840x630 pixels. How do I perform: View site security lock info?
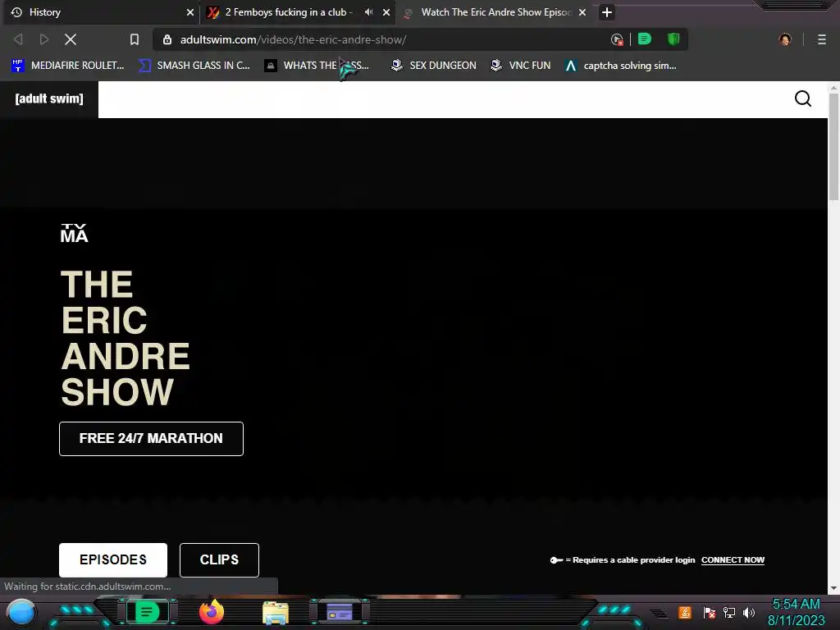tap(167, 39)
